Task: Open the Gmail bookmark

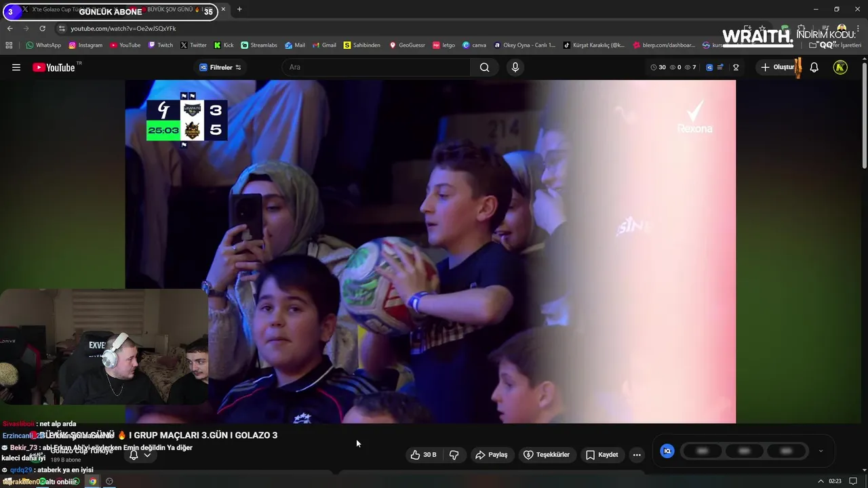Action: point(323,45)
